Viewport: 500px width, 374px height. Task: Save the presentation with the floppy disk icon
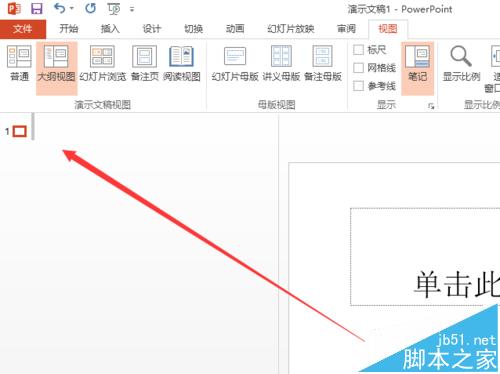(37, 8)
